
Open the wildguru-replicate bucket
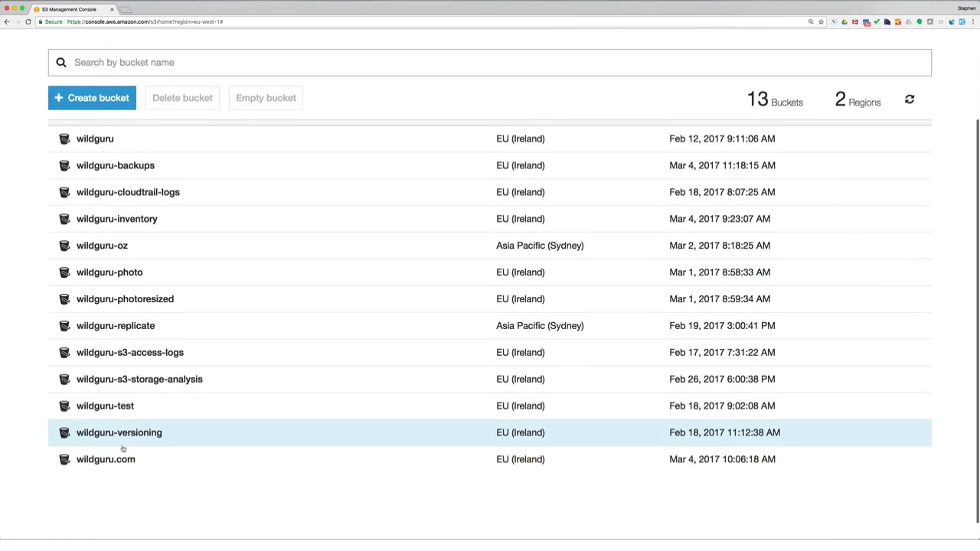116,326
